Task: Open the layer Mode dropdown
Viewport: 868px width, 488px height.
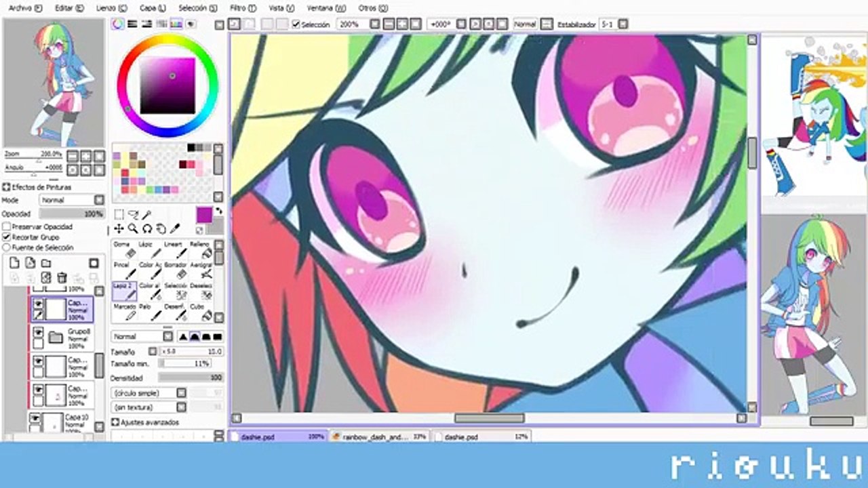Action: (x=71, y=201)
